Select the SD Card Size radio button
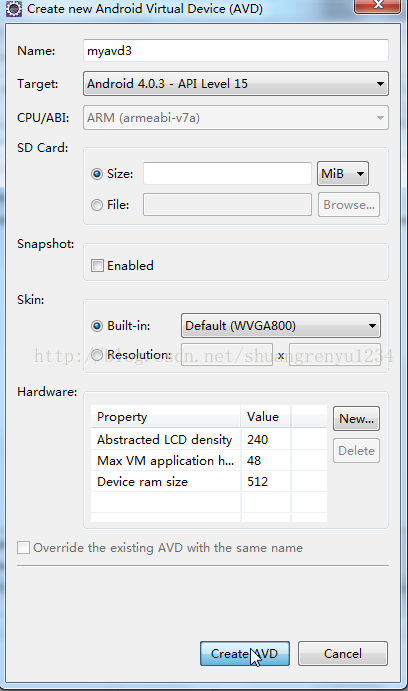408x691 pixels. point(97,174)
